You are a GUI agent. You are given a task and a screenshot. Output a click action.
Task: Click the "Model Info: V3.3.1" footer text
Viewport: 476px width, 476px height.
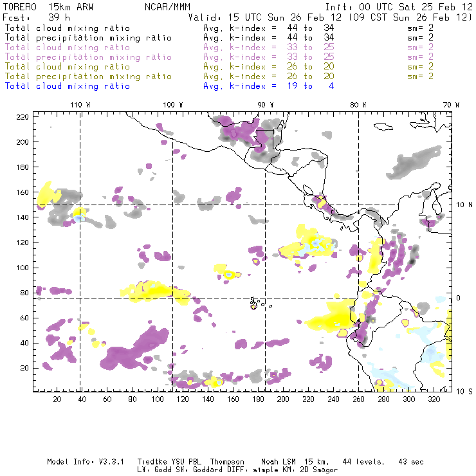(86, 462)
